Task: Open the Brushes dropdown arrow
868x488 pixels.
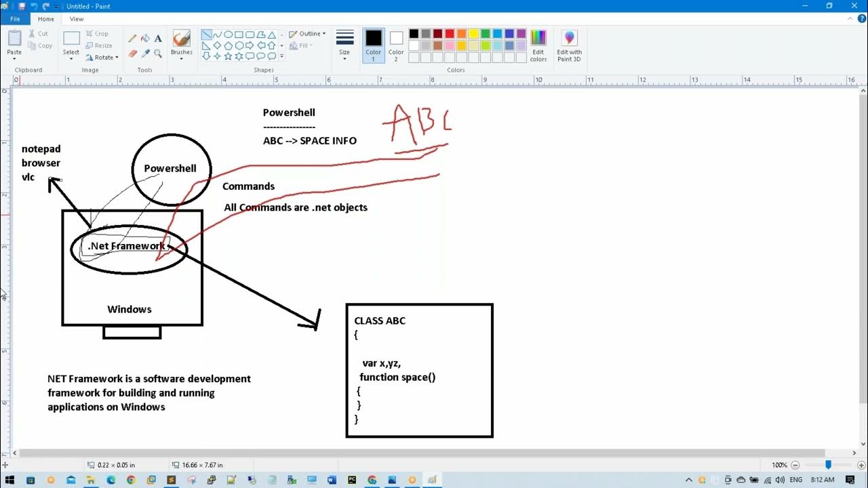Action: 181,58
